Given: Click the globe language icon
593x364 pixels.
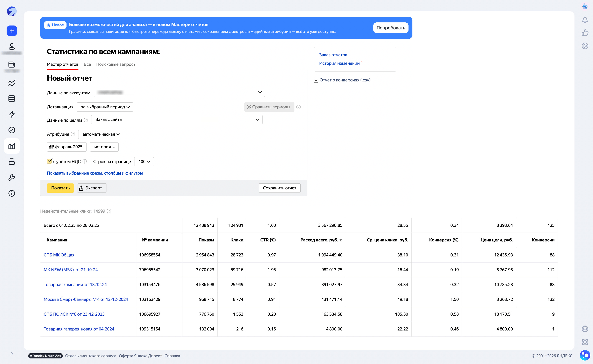Looking at the screenshot, I should pyautogui.click(x=585, y=329).
